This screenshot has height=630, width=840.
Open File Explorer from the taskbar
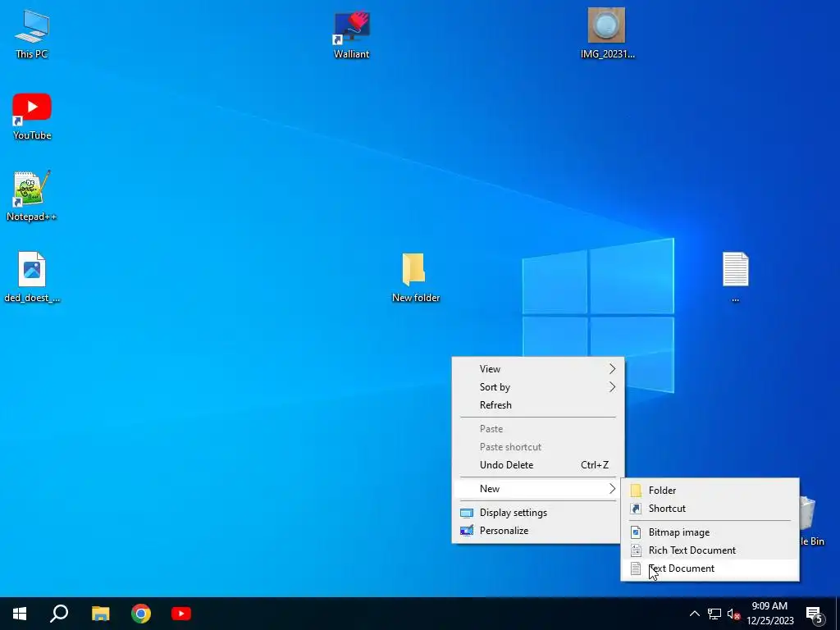click(x=100, y=614)
